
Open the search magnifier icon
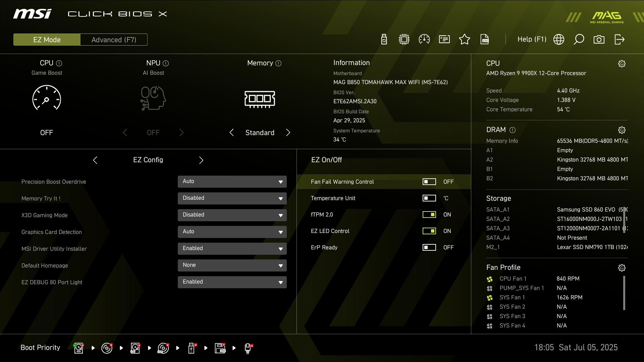point(579,39)
